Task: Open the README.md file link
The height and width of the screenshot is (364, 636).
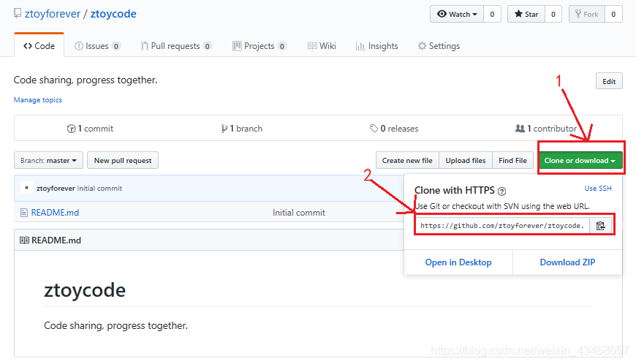Action: click(x=55, y=213)
